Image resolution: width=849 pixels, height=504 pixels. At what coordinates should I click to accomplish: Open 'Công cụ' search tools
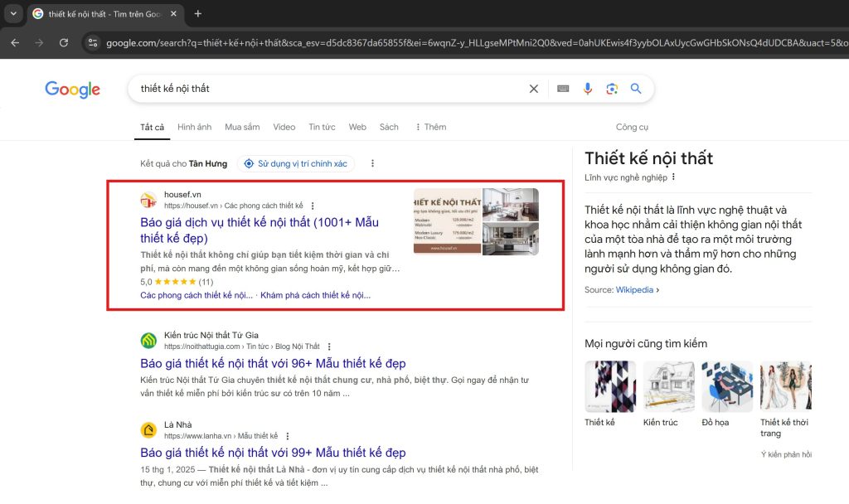coord(632,127)
